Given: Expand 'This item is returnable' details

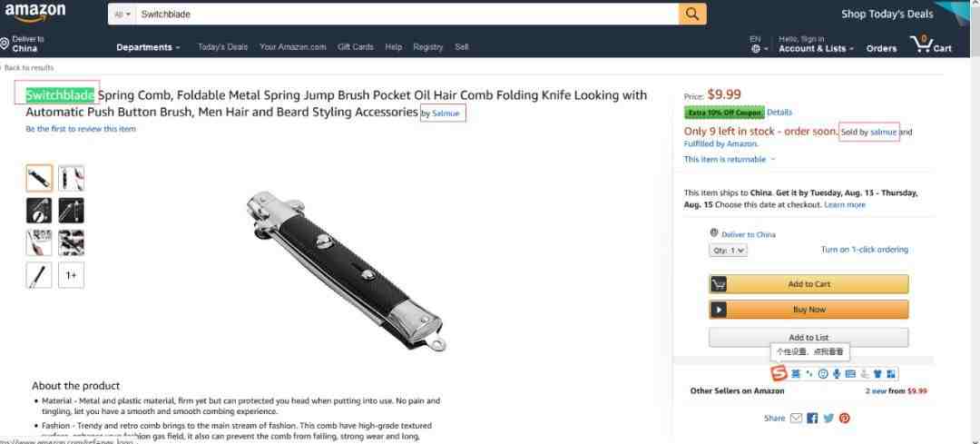Looking at the screenshot, I should [x=729, y=160].
